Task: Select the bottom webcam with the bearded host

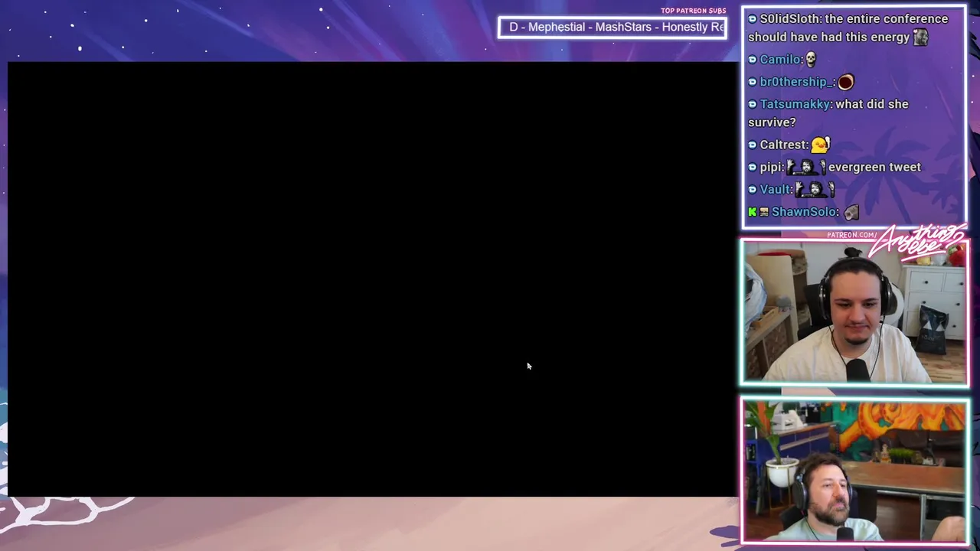Action: (x=854, y=471)
